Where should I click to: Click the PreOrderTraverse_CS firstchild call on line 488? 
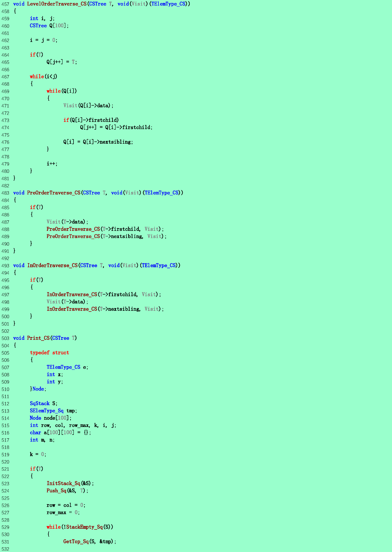pyautogui.click(x=105, y=229)
